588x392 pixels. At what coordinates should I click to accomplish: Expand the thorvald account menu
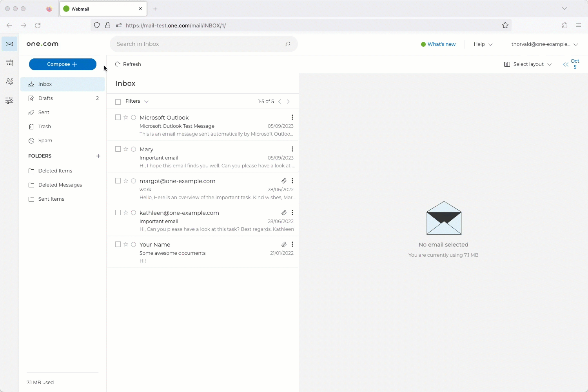pos(544,44)
